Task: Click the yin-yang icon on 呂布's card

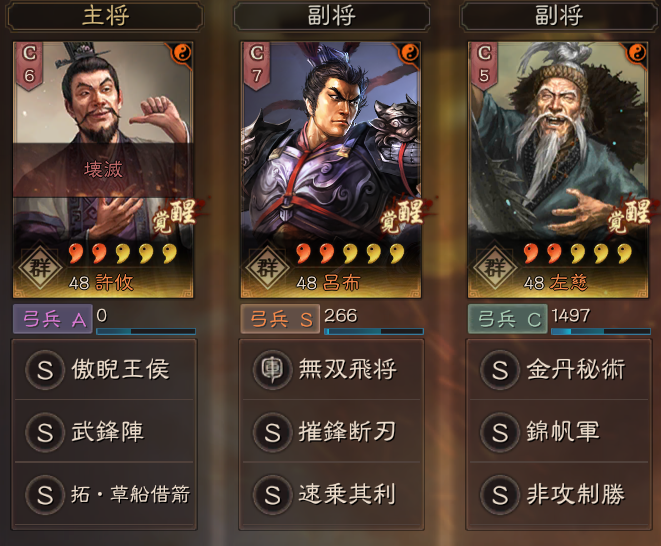Action: point(409,53)
